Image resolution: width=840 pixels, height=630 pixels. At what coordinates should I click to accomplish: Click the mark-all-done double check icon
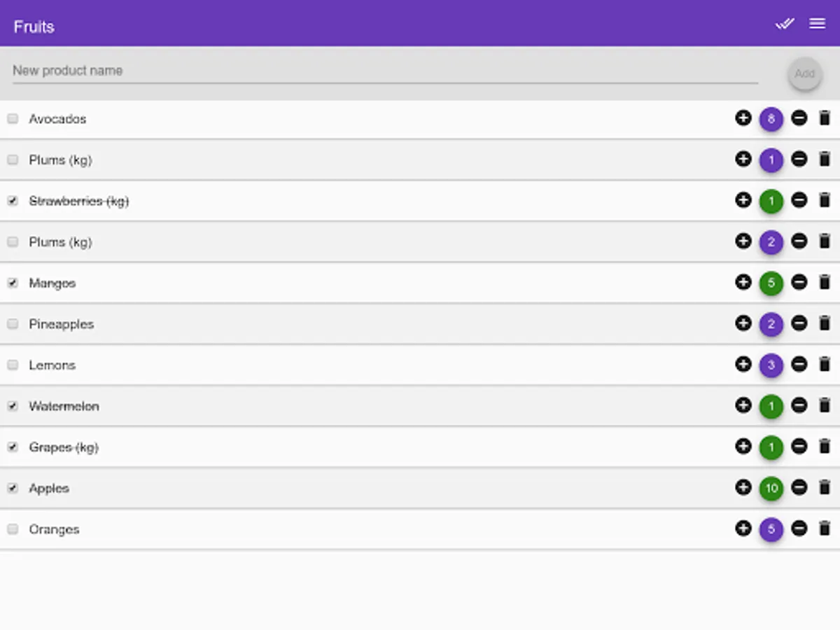pos(785,24)
